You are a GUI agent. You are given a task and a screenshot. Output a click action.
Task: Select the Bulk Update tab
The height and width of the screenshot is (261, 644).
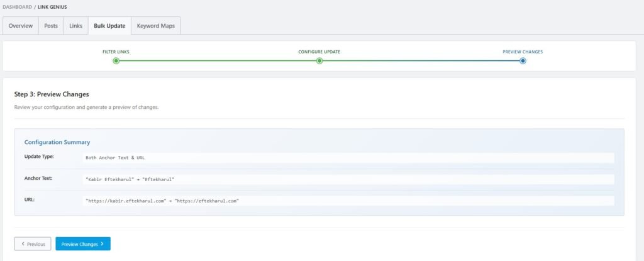[109, 26]
